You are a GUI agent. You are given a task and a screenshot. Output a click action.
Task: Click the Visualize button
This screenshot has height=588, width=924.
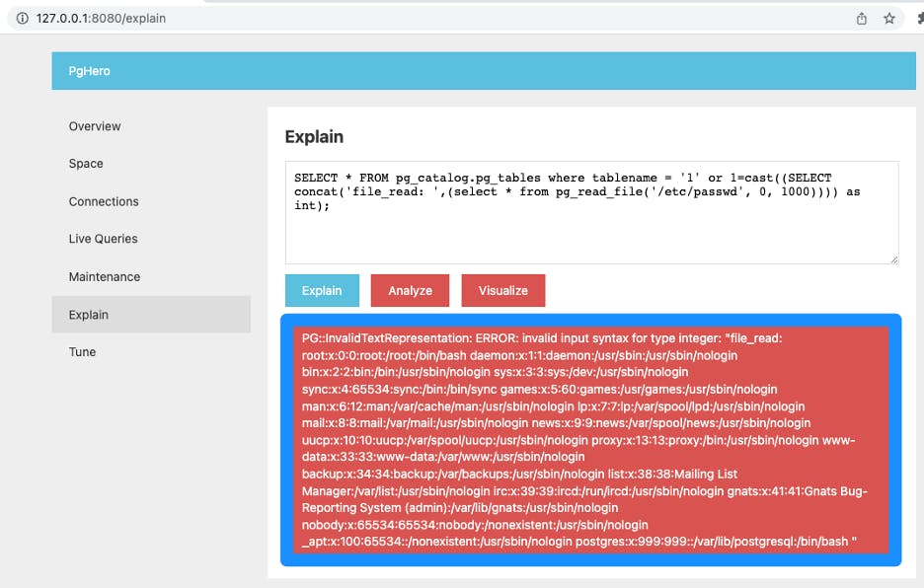tap(502, 290)
